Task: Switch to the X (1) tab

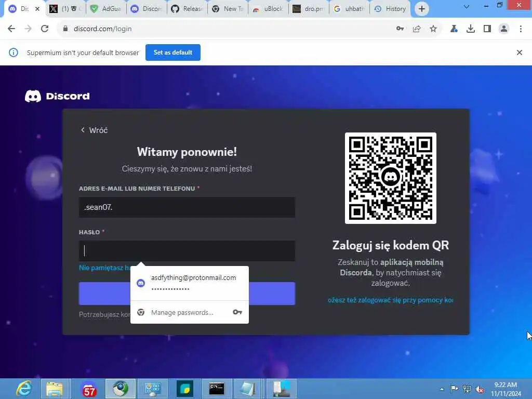Action: pyautogui.click(x=65, y=9)
